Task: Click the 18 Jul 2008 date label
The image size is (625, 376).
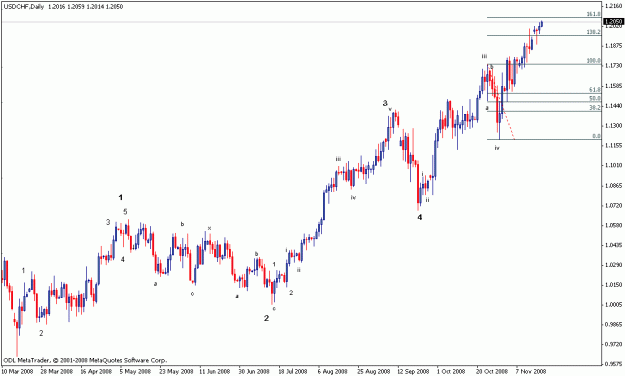Action: 294,371
